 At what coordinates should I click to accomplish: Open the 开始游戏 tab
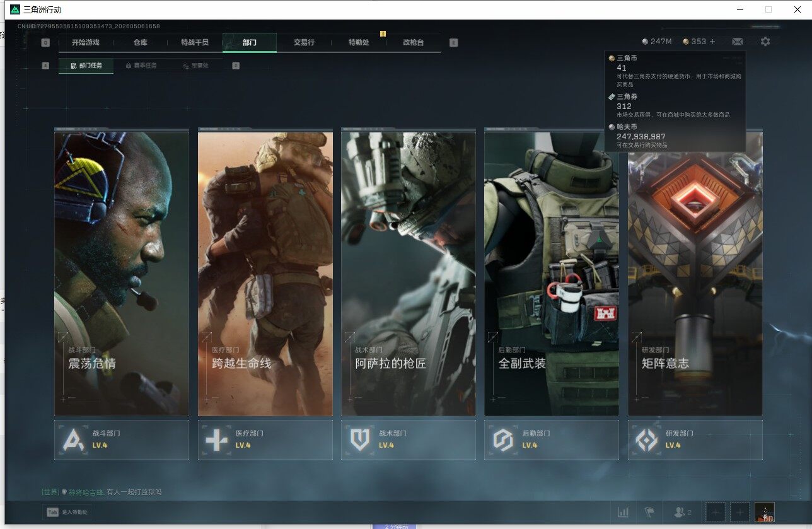pos(86,42)
